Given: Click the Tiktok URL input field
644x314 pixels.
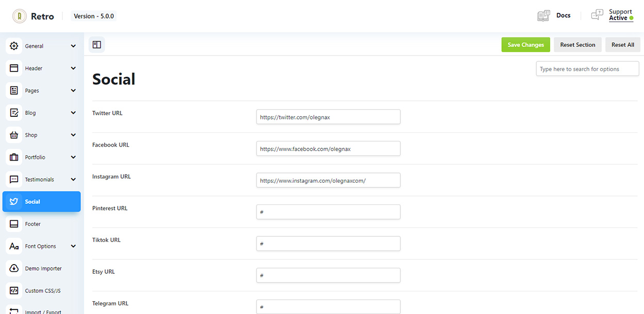Looking at the screenshot, I should (328, 243).
